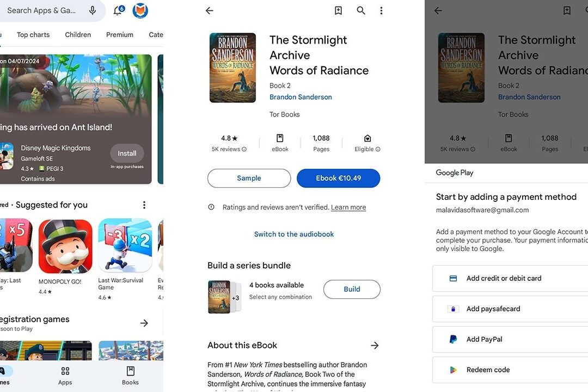
Task: Tap the Google Play logo header
Action: [x=455, y=173]
